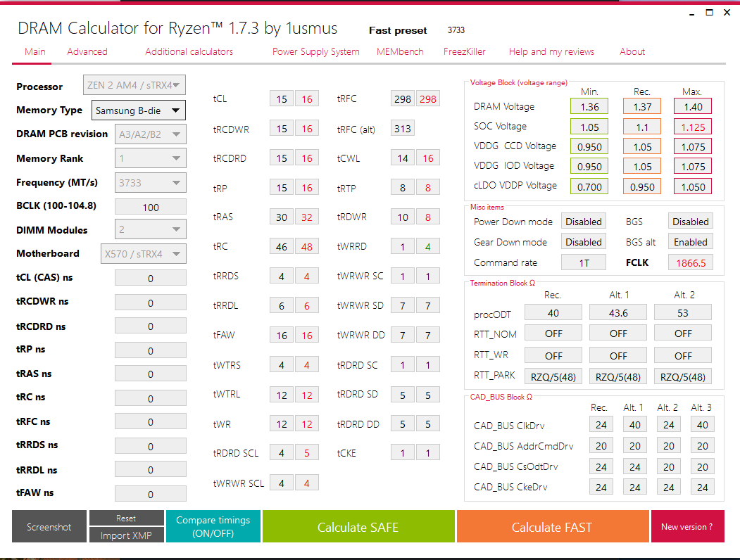Click the tRP ns input field
Image resolution: width=740 pixels, height=560 pixels.
[151, 350]
